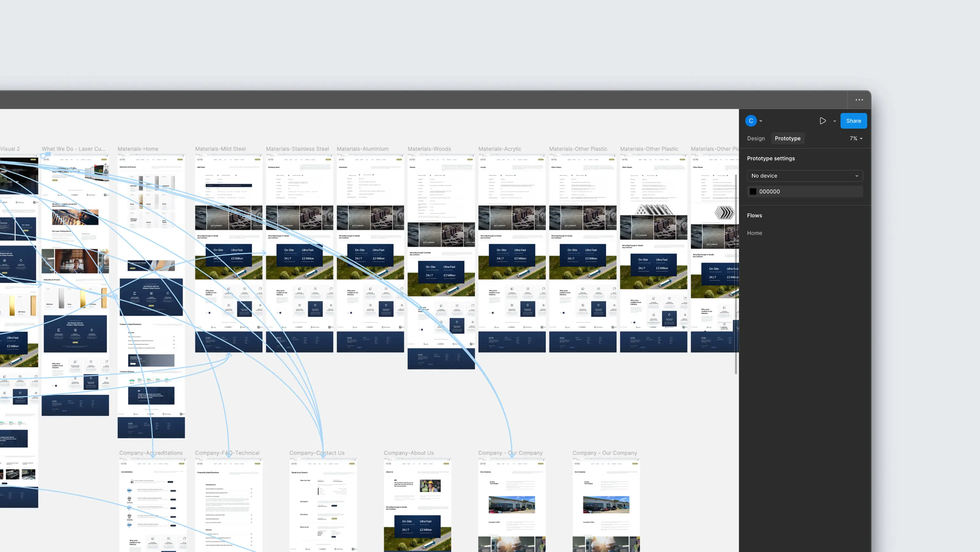The width and height of the screenshot is (980, 552).
Task: Click the canvas vertical scrollbar
Action: (736, 274)
